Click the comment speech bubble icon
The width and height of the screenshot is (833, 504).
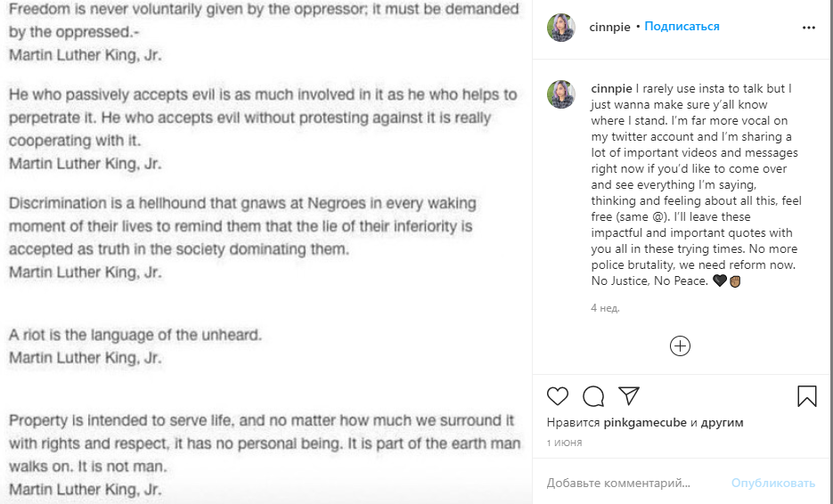pos(593,396)
